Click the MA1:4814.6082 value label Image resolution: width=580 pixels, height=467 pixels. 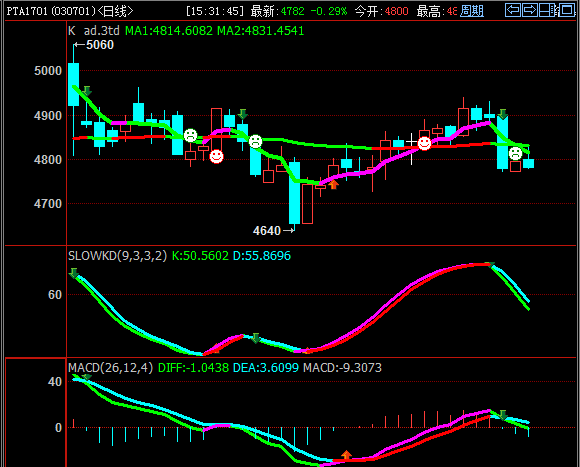point(169,31)
